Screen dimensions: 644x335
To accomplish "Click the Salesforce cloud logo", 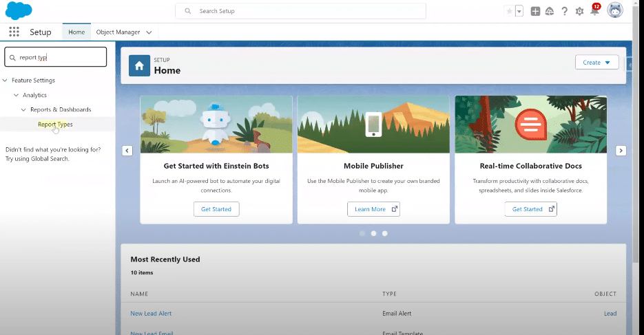I will pos(19,10).
